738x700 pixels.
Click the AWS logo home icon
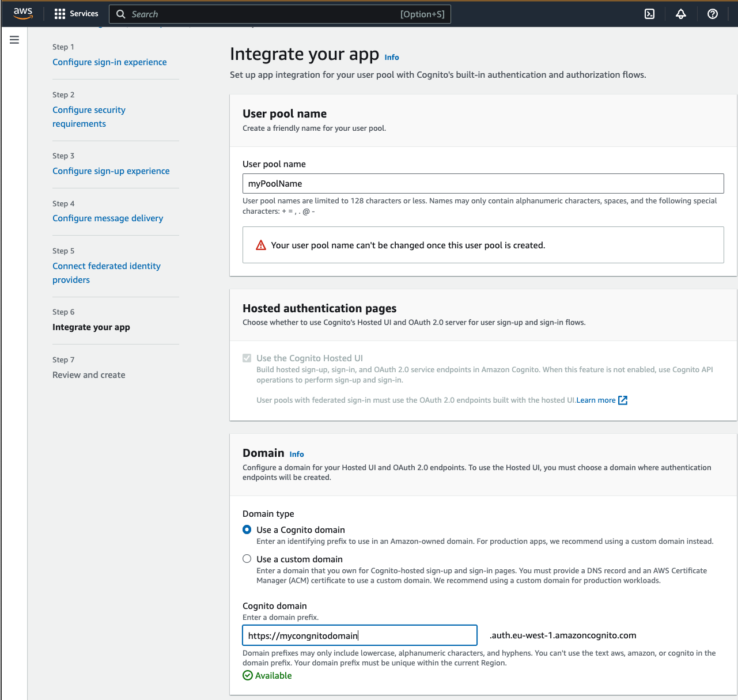[x=23, y=13]
